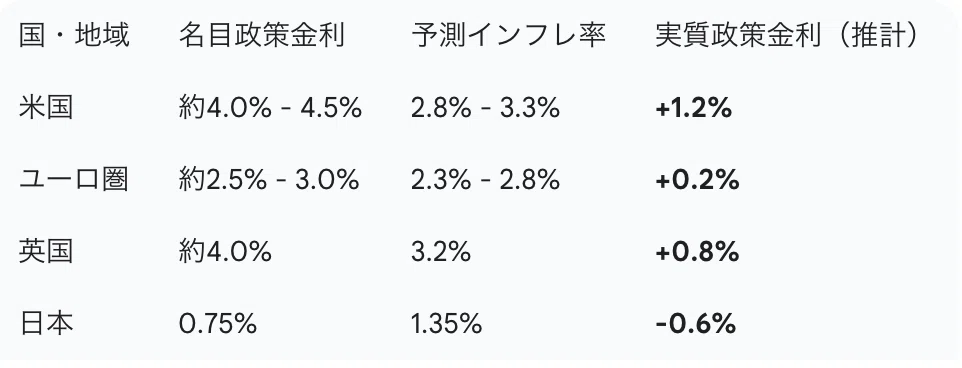Viewport: 962px width, 368px height.
Task: Click the 名目政策金利 column header
Action: coord(262,37)
